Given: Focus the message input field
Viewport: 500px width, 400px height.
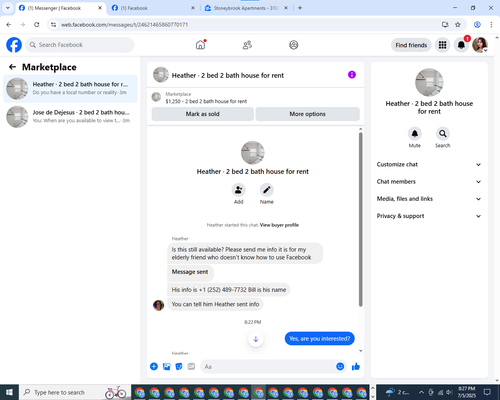Looking at the screenshot, I should tap(268, 367).
